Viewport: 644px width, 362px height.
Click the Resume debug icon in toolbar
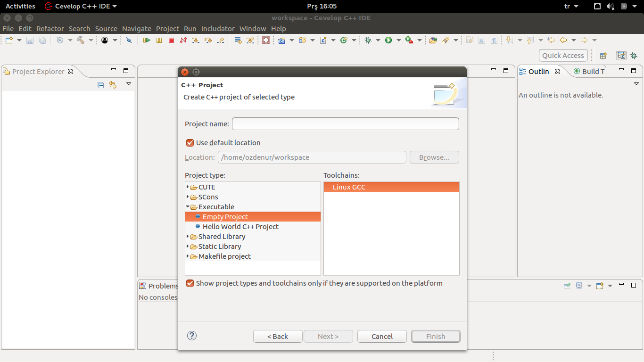coord(147,41)
